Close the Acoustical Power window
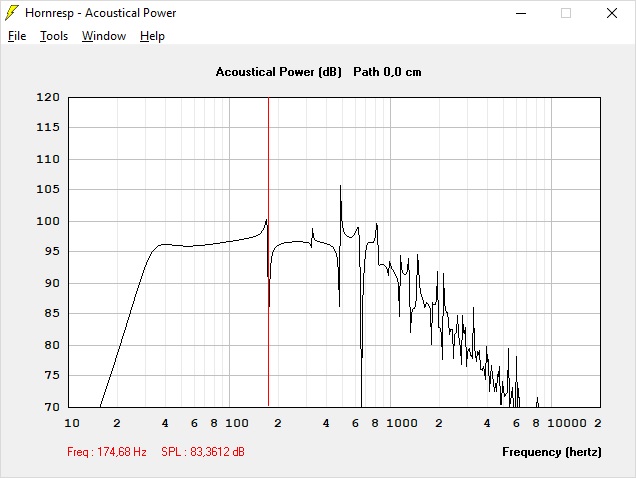The image size is (636, 478). pos(612,13)
